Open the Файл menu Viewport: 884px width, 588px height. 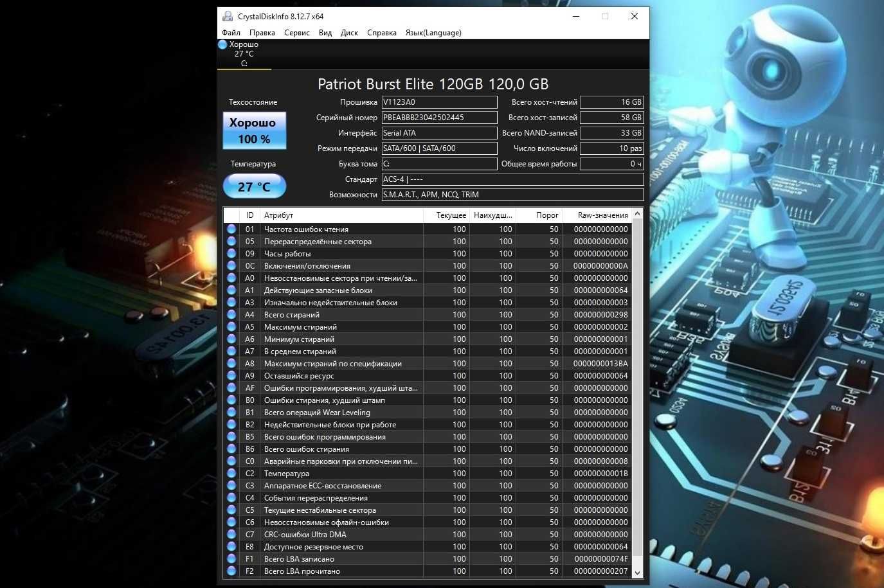pyautogui.click(x=231, y=33)
